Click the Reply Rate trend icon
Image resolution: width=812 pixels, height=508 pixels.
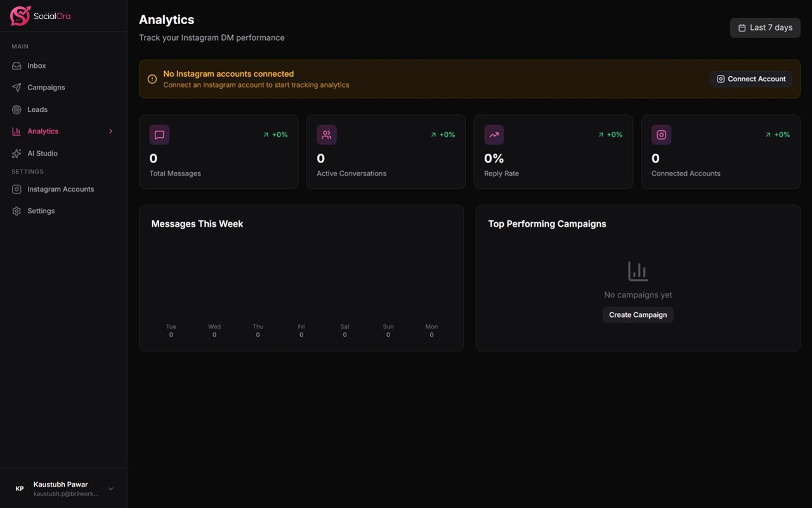click(494, 135)
